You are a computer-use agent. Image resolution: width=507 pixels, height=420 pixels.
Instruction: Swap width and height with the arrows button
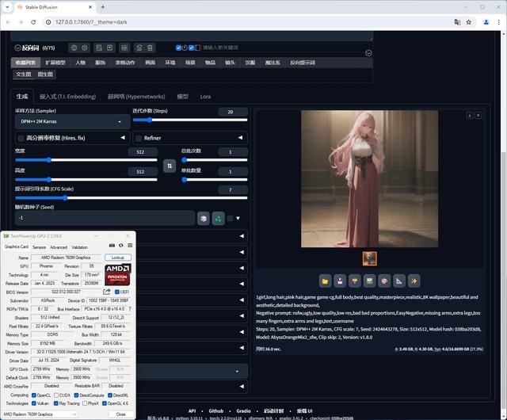pyautogui.click(x=169, y=166)
